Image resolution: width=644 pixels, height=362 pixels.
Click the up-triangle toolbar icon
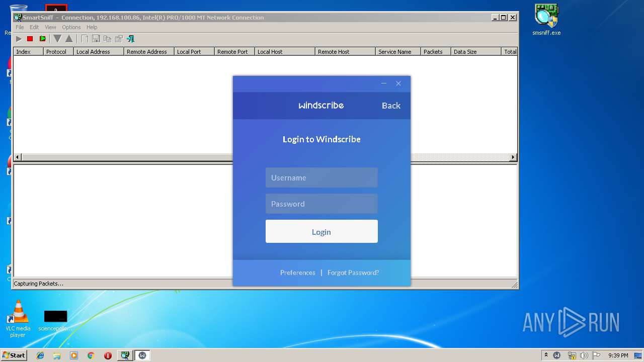point(69,39)
